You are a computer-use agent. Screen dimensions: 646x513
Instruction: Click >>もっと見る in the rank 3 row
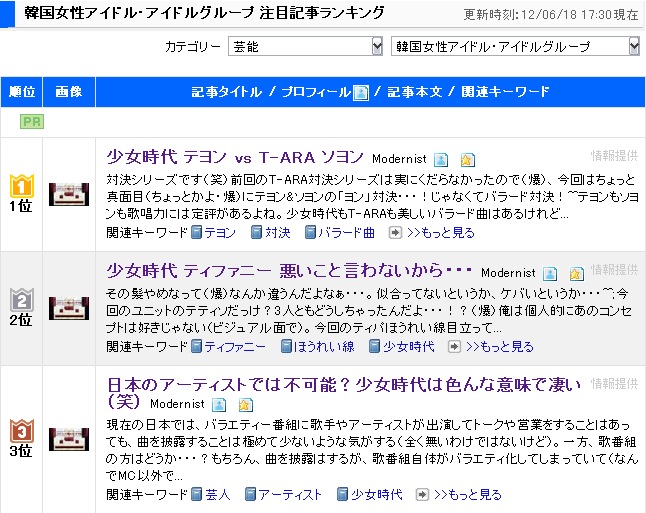click(468, 494)
